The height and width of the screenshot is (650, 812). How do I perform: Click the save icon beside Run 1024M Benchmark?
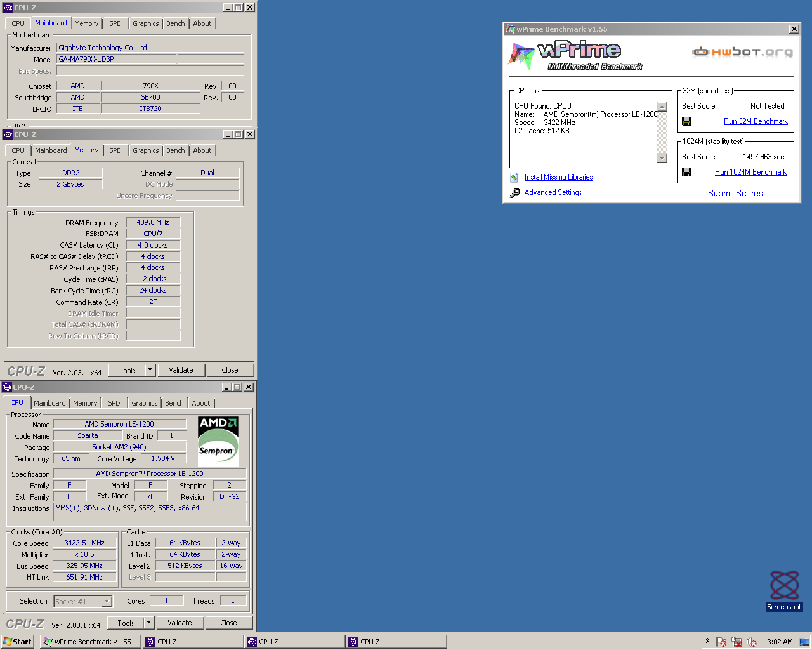click(686, 172)
